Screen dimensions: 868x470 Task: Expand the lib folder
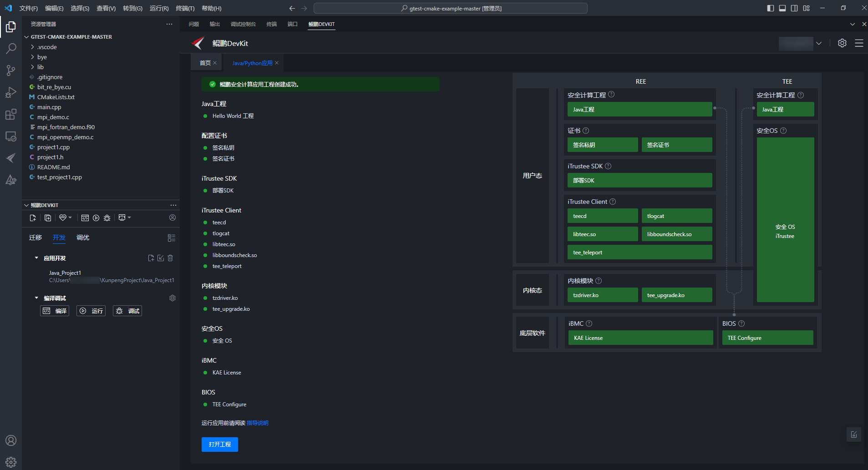(32, 67)
